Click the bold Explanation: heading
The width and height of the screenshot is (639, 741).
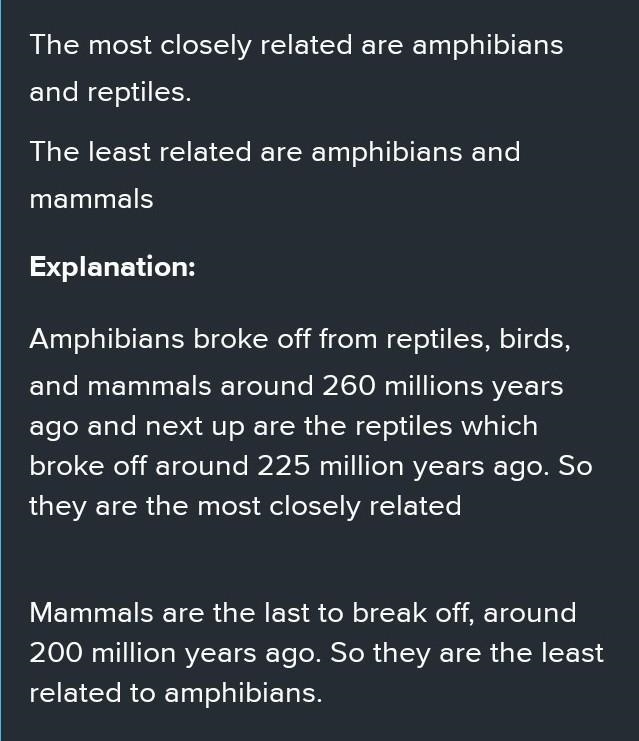tap(112, 267)
